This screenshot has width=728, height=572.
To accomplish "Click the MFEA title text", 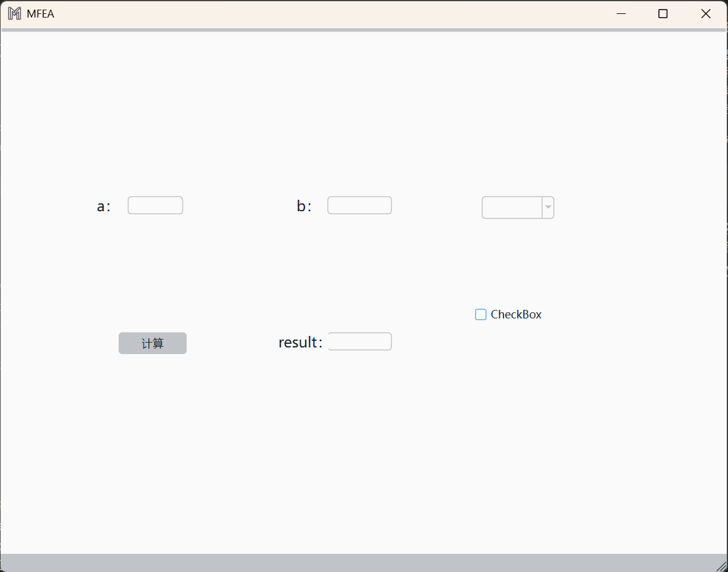I will coord(41,14).
